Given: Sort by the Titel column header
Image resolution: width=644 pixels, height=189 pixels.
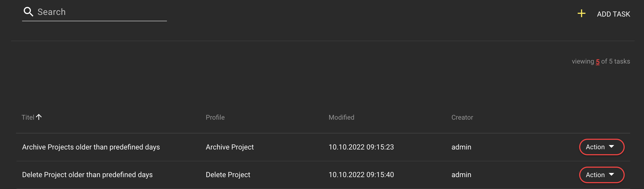Looking at the screenshot, I should click(28, 117).
